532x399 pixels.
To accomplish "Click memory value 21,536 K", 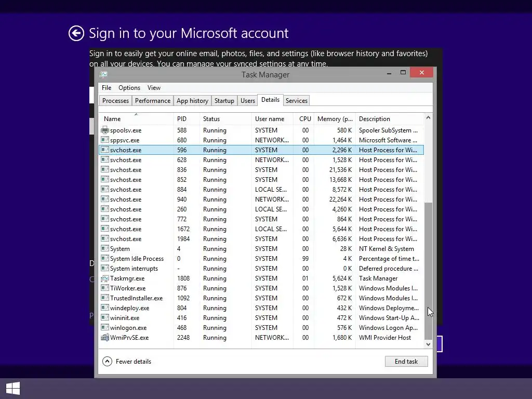I will click(x=340, y=170).
